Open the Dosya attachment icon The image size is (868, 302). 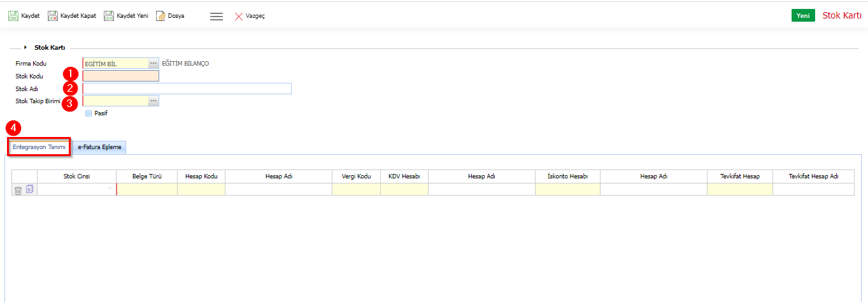tap(160, 16)
